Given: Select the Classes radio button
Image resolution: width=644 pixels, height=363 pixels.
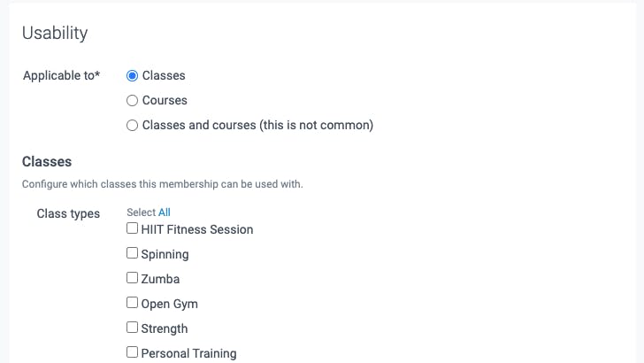Looking at the screenshot, I should 133,75.
